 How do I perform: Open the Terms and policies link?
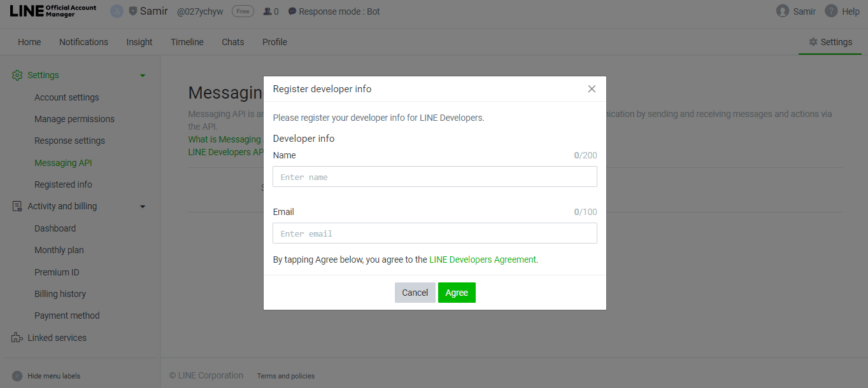click(x=285, y=376)
